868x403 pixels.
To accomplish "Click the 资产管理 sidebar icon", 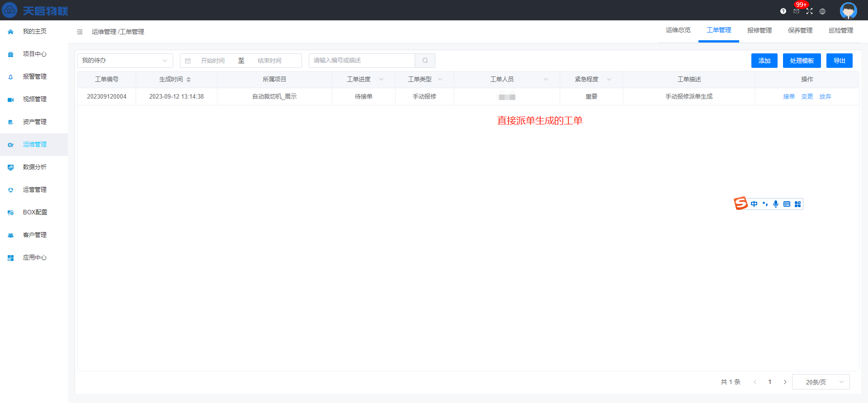I will (x=10, y=122).
